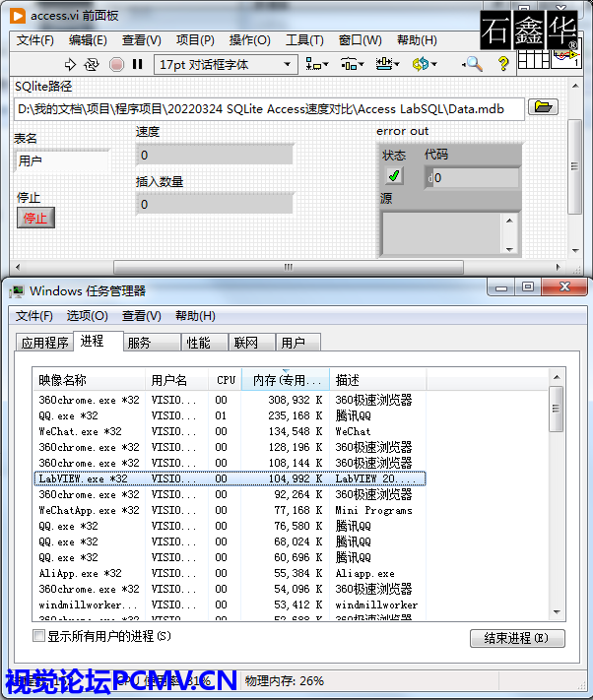The width and height of the screenshot is (593, 700).
Task: Show Context Help question mark
Action: point(503,64)
